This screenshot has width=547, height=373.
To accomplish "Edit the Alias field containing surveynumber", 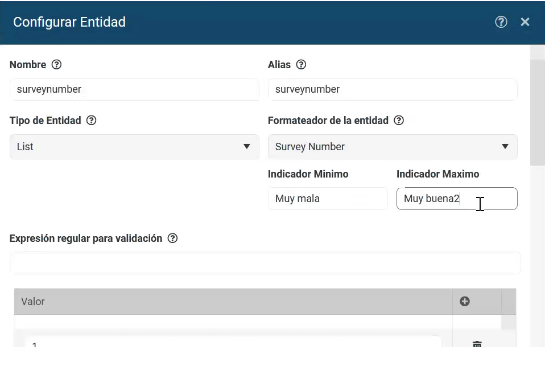I will coord(393,90).
